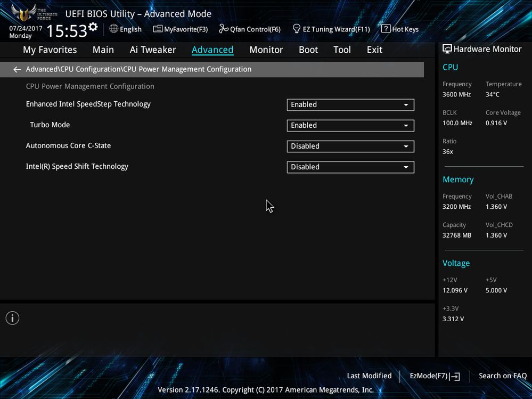Click BCLK value 100.0 MHz
Screen dimensions: 532x399
point(457,123)
